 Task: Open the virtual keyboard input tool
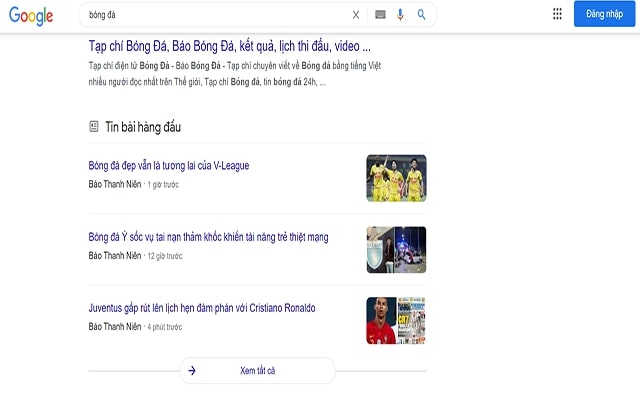pos(380,15)
